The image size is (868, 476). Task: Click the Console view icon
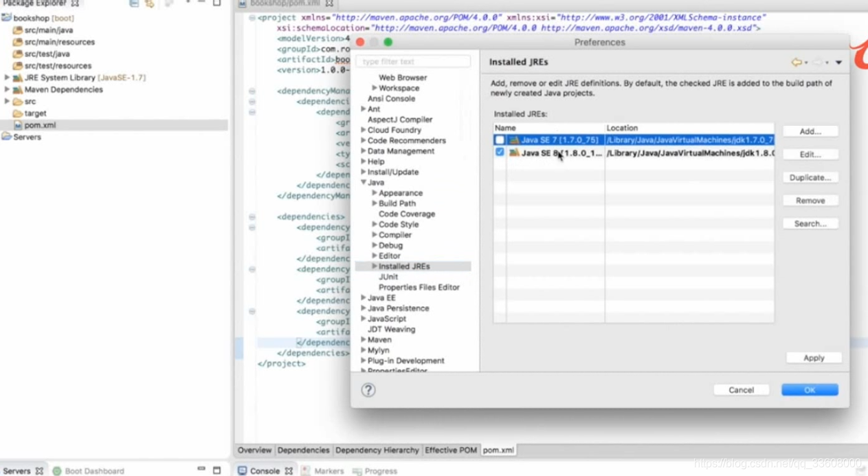coord(243,471)
